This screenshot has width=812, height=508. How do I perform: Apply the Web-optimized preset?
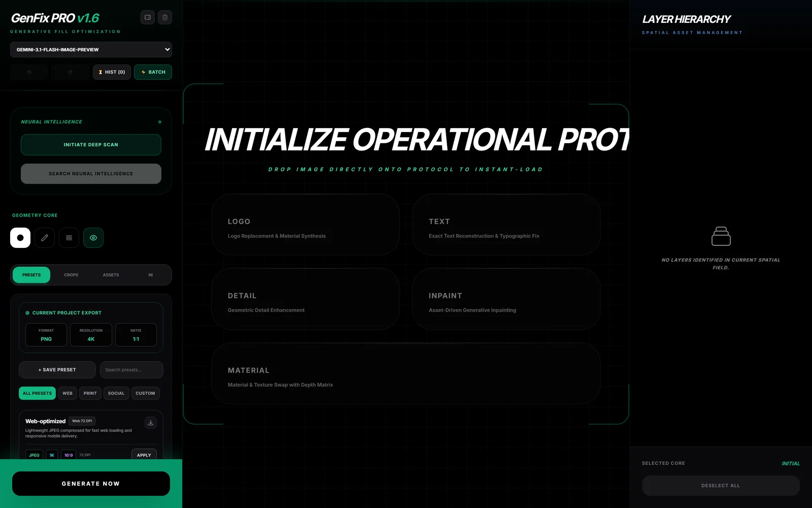(x=144, y=455)
